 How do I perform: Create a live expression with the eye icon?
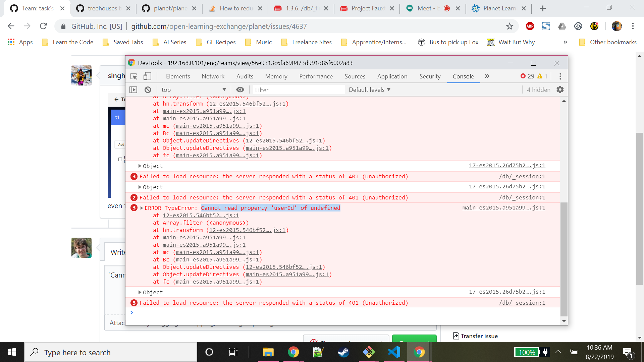pyautogui.click(x=240, y=89)
